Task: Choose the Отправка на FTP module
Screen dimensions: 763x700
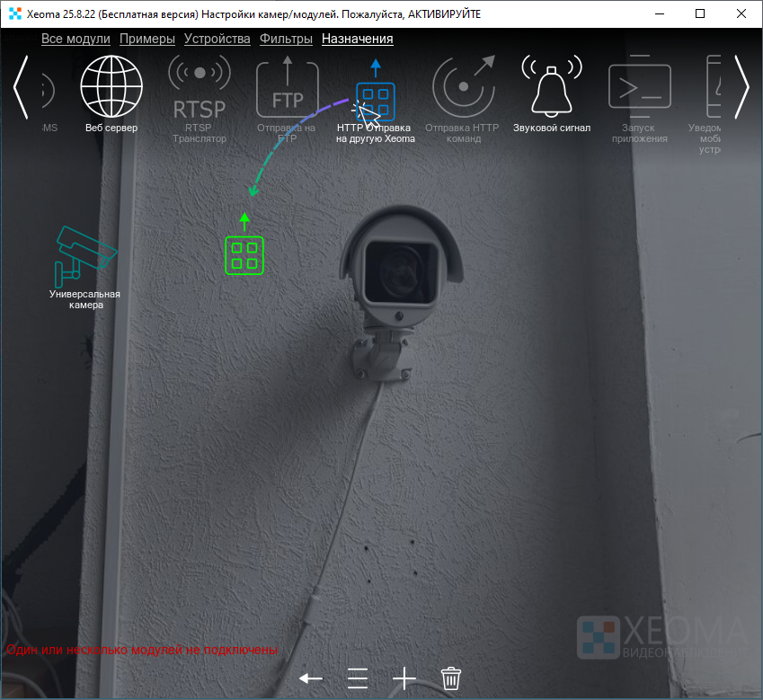Action: (287, 89)
